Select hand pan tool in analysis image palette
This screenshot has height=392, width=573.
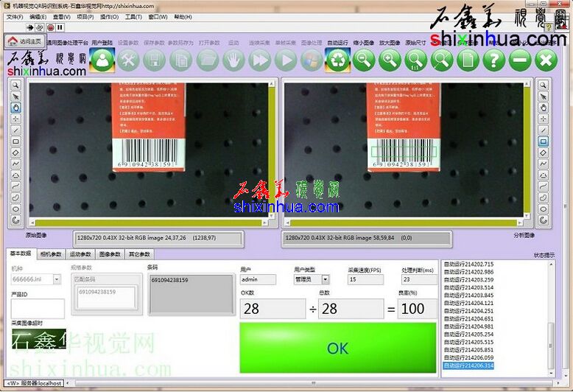pyautogui.click(x=544, y=108)
